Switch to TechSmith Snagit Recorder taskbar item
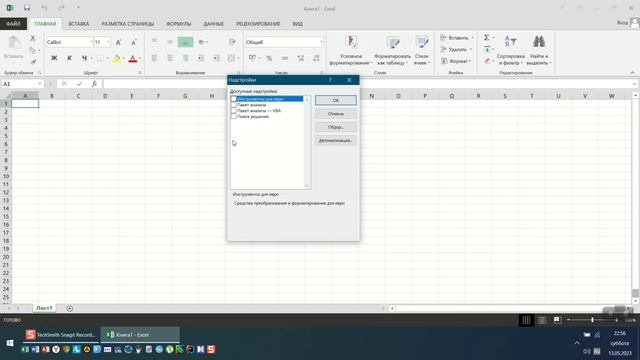This screenshot has height=360, width=640. 61,335
